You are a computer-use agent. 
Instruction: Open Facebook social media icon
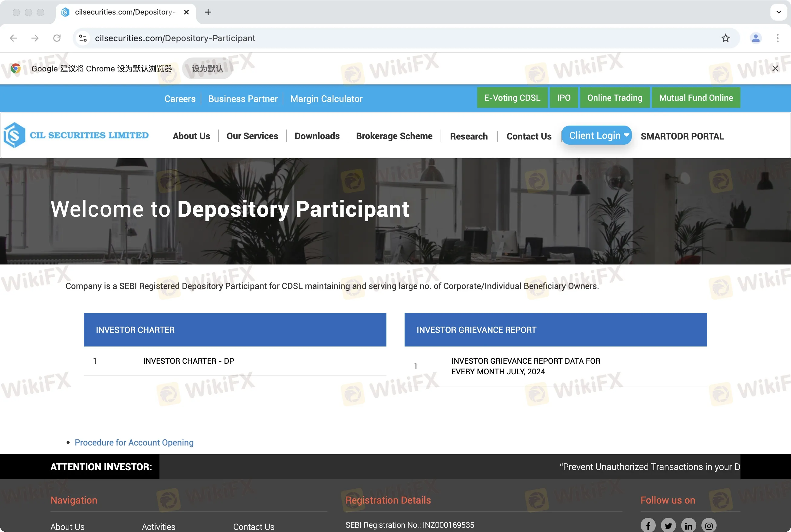648,525
